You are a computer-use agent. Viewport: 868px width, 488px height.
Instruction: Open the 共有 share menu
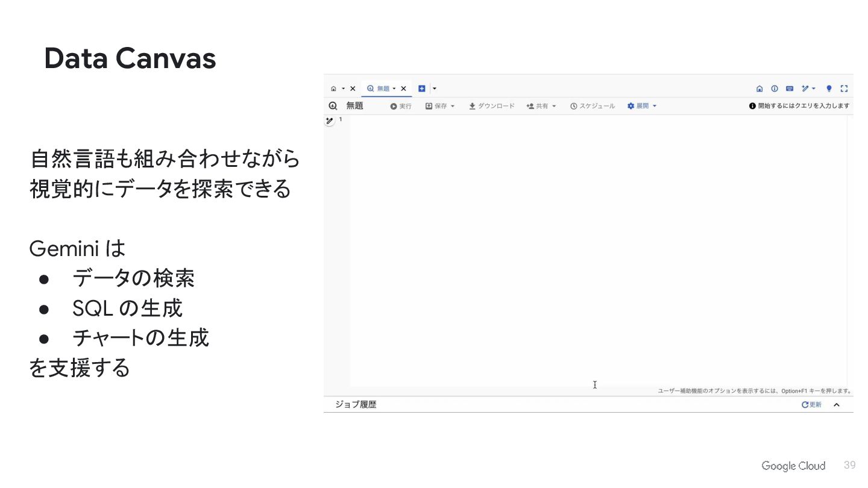pyautogui.click(x=541, y=106)
